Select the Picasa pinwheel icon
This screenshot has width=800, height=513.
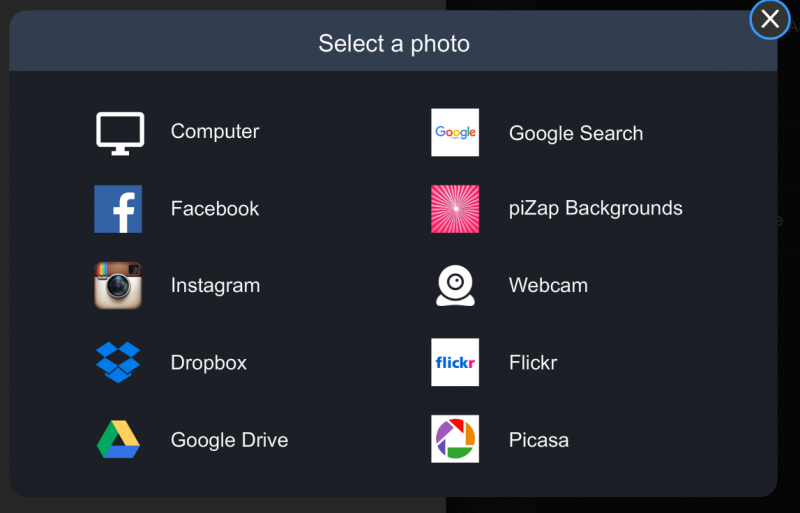455,439
